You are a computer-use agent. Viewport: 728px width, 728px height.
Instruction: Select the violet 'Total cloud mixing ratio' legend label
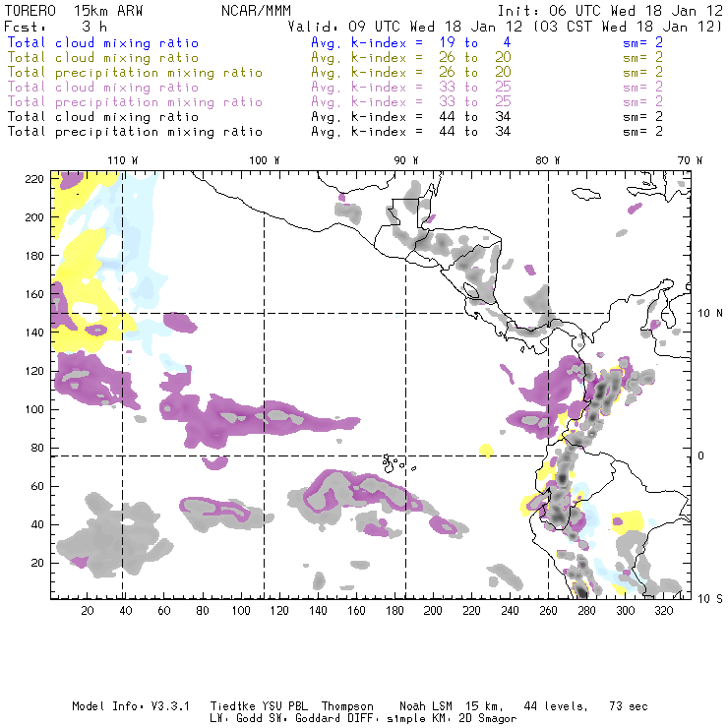point(103,88)
